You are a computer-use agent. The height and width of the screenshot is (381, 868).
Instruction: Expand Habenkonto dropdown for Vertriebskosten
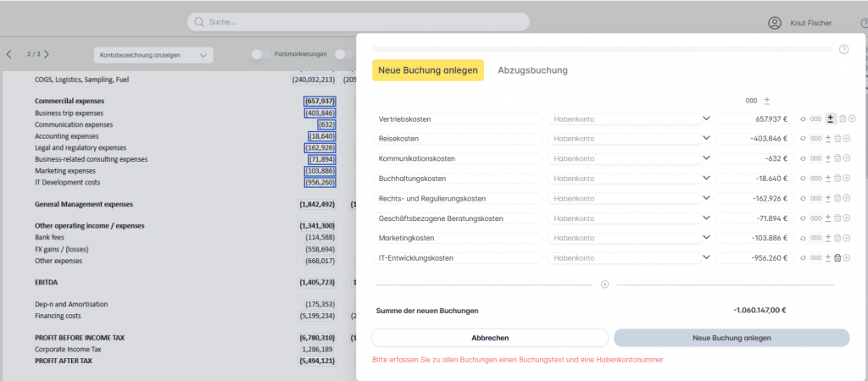pos(705,119)
